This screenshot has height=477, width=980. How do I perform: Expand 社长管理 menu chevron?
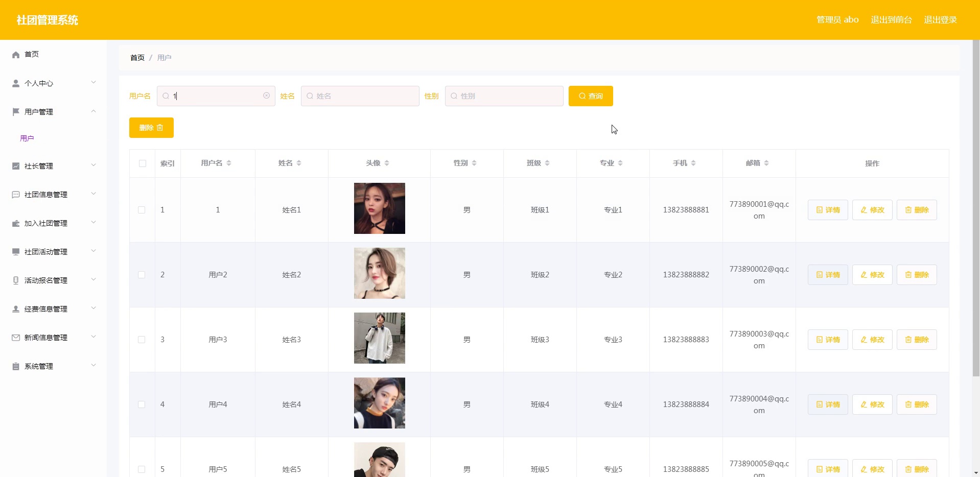click(x=94, y=165)
